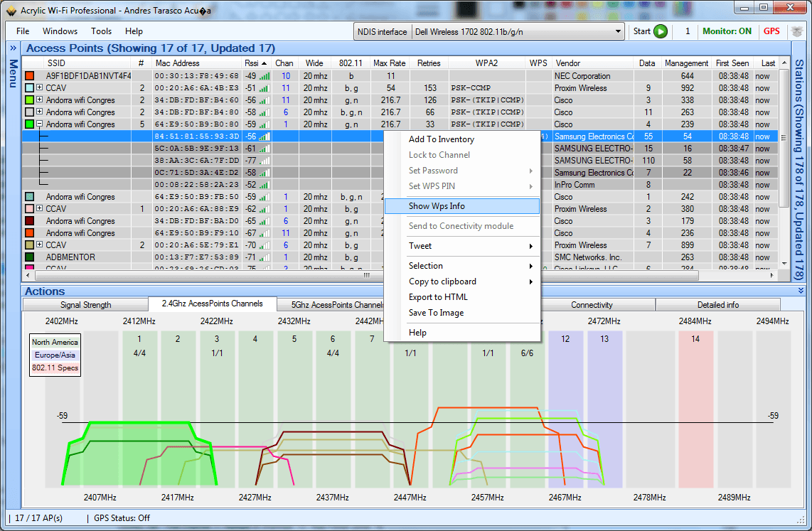Sort by Mac Address column header
This screenshot has width=812, height=531.
(x=197, y=63)
